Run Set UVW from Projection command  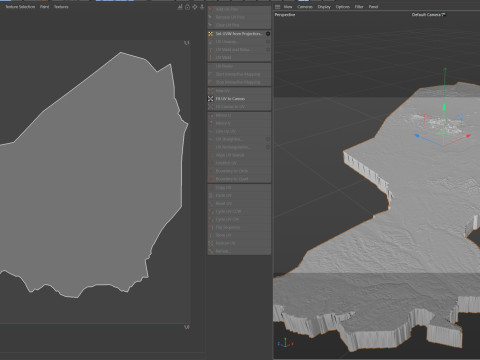[238, 34]
